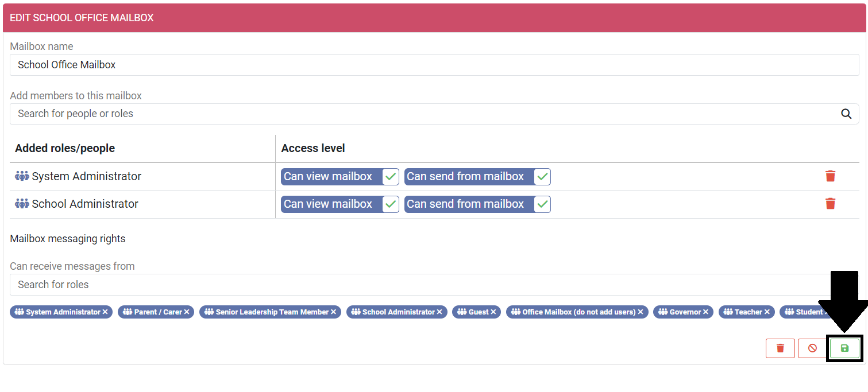Click the green save mailbox icon
This screenshot has width=868, height=392.
(x=844, y=348)
